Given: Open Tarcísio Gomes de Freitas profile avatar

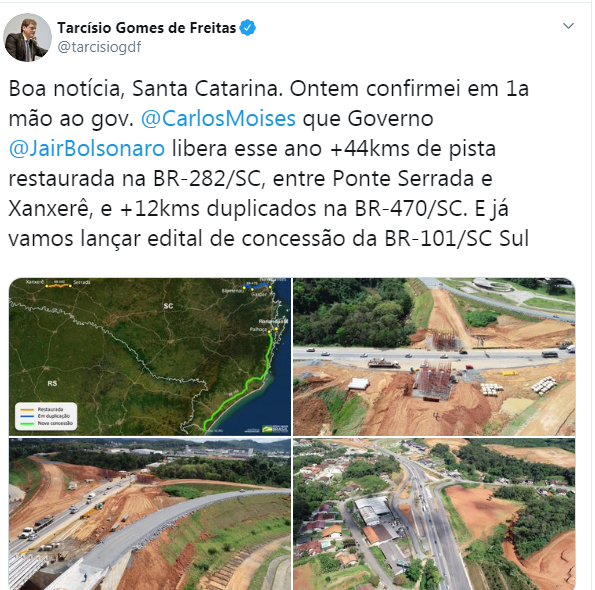Looking at the screenshot, I should tap(27, 37).
